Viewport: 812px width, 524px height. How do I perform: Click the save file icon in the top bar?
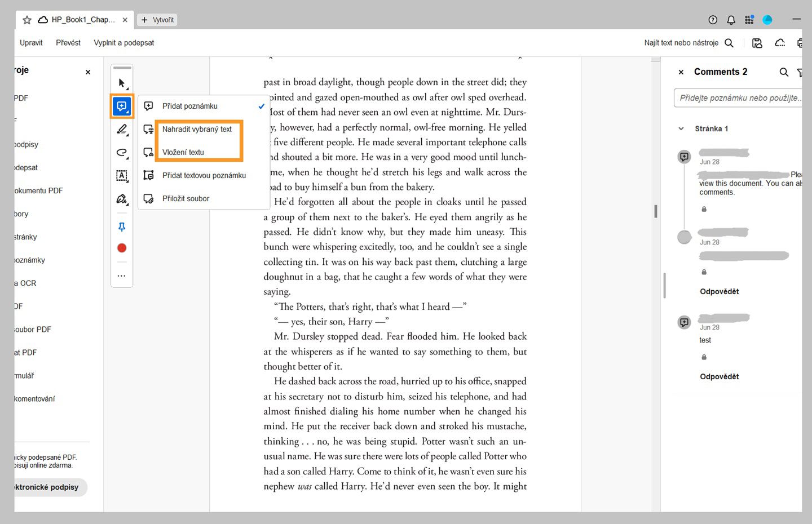757,43
